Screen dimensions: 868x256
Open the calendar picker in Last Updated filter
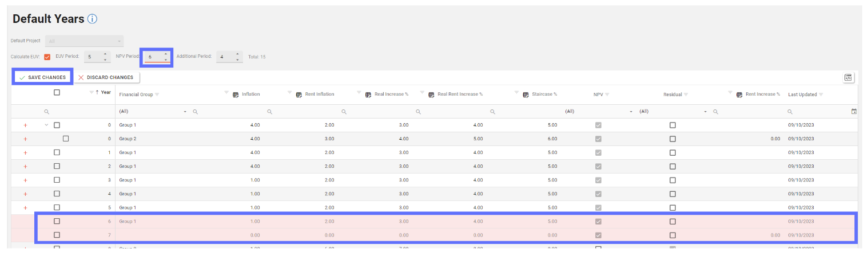point(854,112)
